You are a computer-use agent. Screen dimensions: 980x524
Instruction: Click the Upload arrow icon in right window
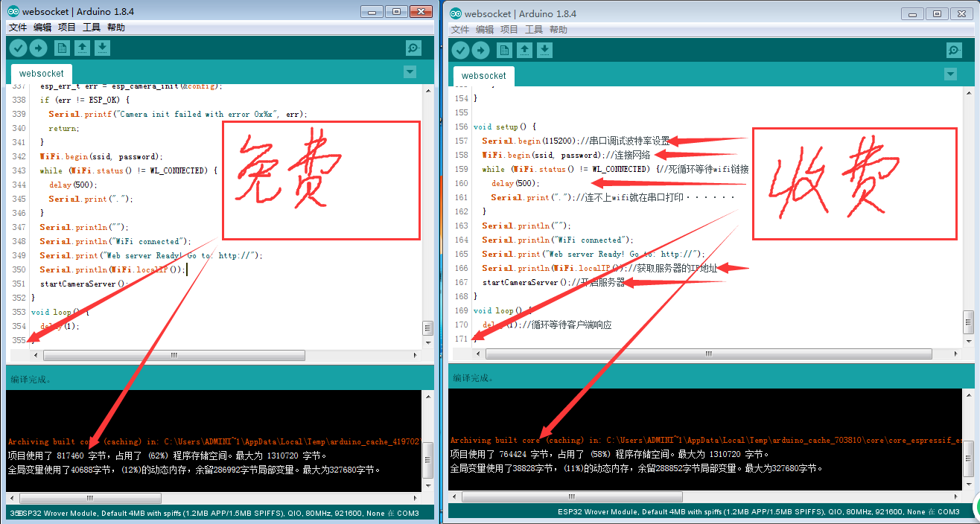point(481,49)
